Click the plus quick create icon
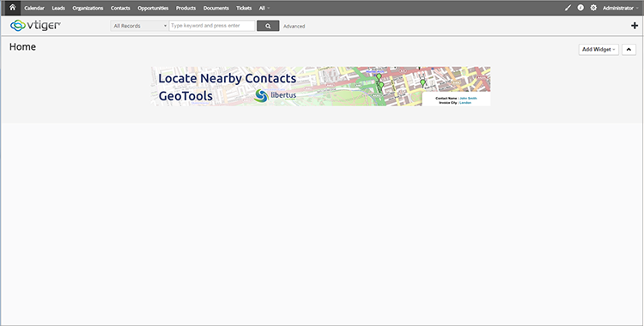Screen dimensions: 644x326 click(635, 26)
